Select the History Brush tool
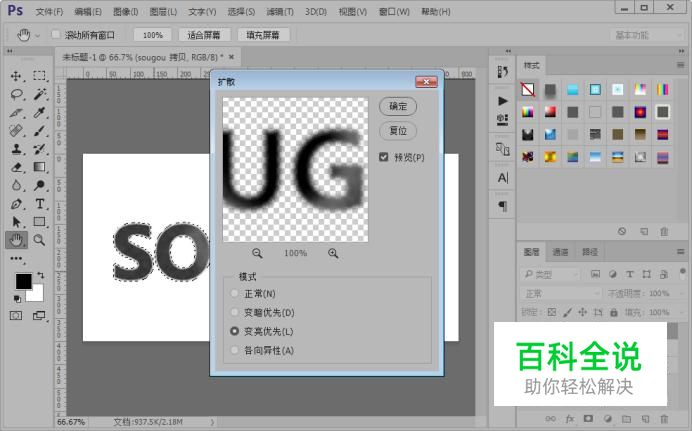The width and height of the screenshot is (692, 431). [39, 149]
